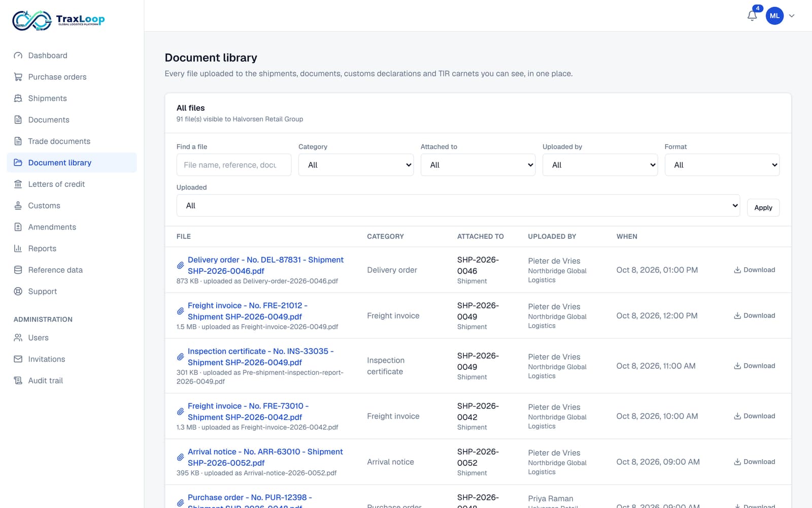The width and height of the screenshot is (812, 508).
Task: Click the Reference data database icon
Action: pos(18,270)
